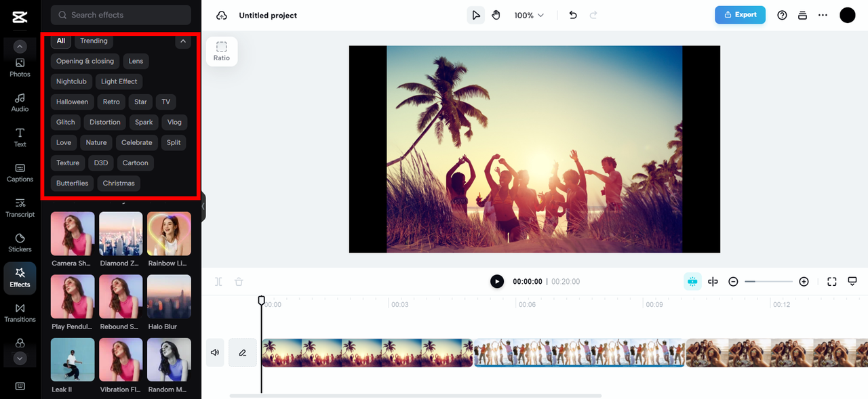
Task: Open the Stickers sidebar panel
Action: pos(20,243)
